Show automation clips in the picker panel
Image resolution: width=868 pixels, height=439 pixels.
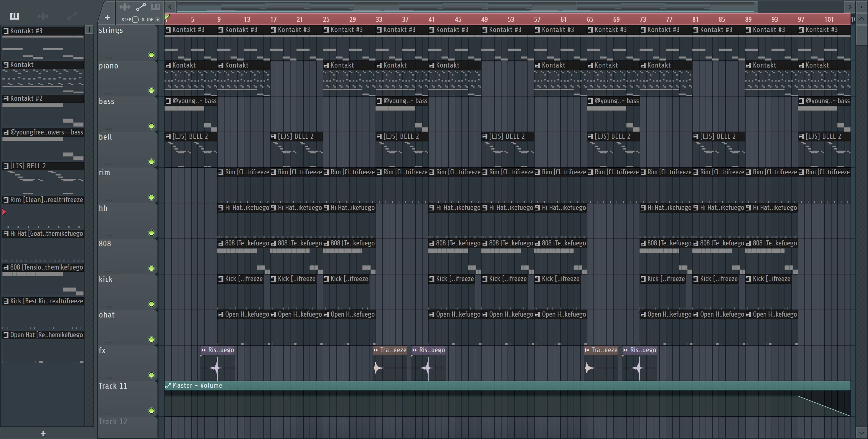tap(72, 16)
